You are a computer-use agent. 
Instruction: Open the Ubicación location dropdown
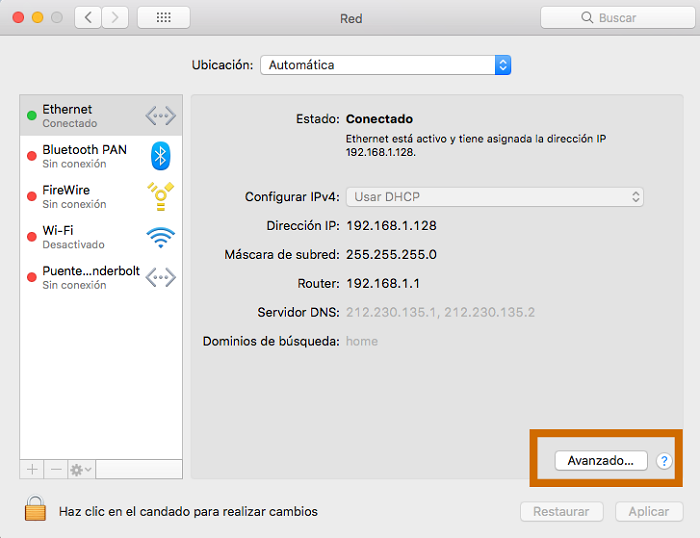click(385, 65)
